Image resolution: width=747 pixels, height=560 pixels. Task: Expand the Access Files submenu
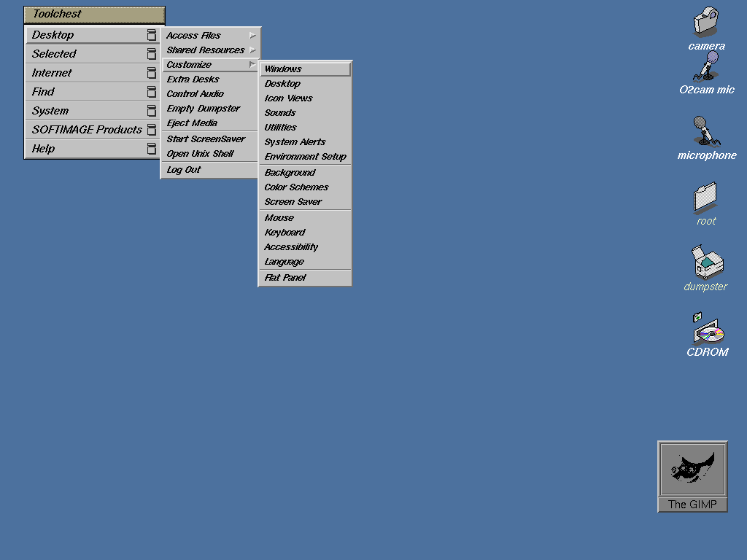coord(210,35)
